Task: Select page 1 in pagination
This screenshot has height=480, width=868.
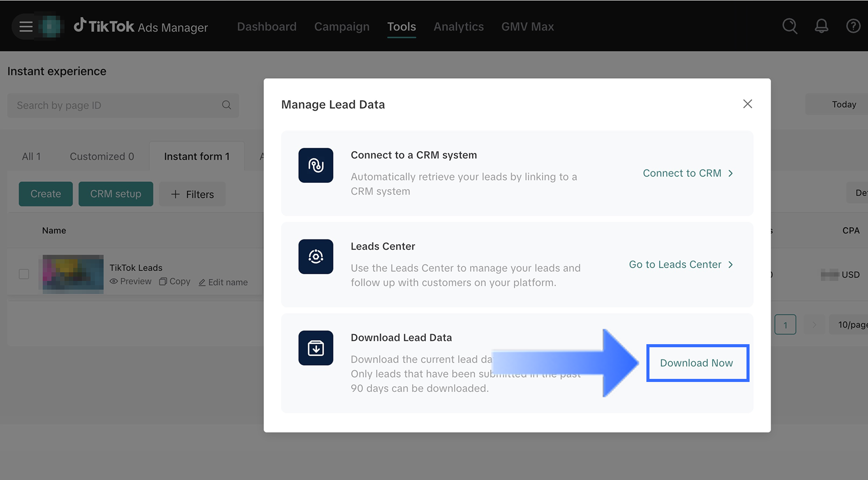Action: (x=785, y=325)
